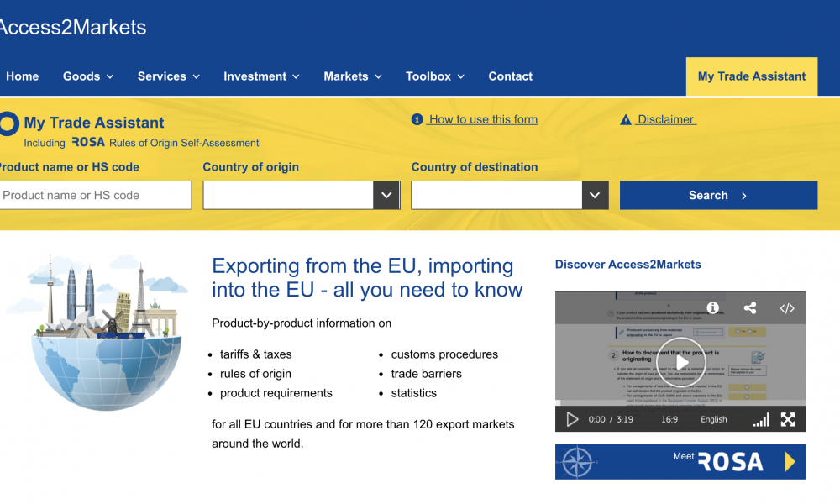Play the video using center play button
The width and height of the screenshot is (840, 504).
click(x=681, y=363)
